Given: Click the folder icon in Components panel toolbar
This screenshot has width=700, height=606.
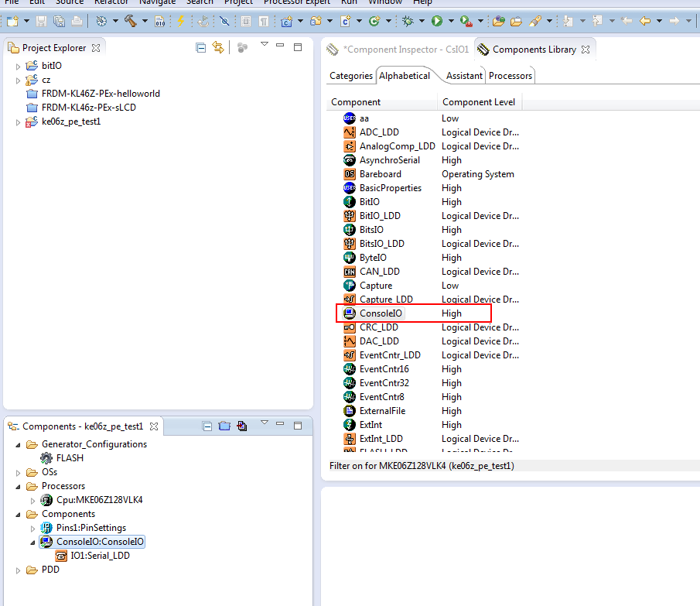Looking at the screenshot, I should pos(224,426).
